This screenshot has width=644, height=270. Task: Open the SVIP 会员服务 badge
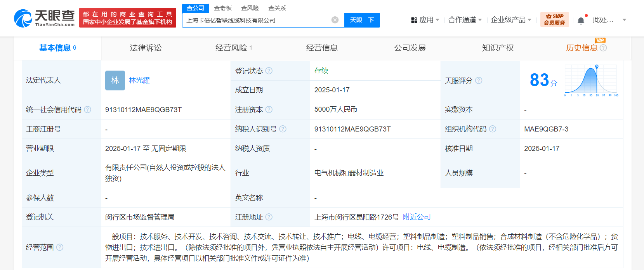coord(554,19)
